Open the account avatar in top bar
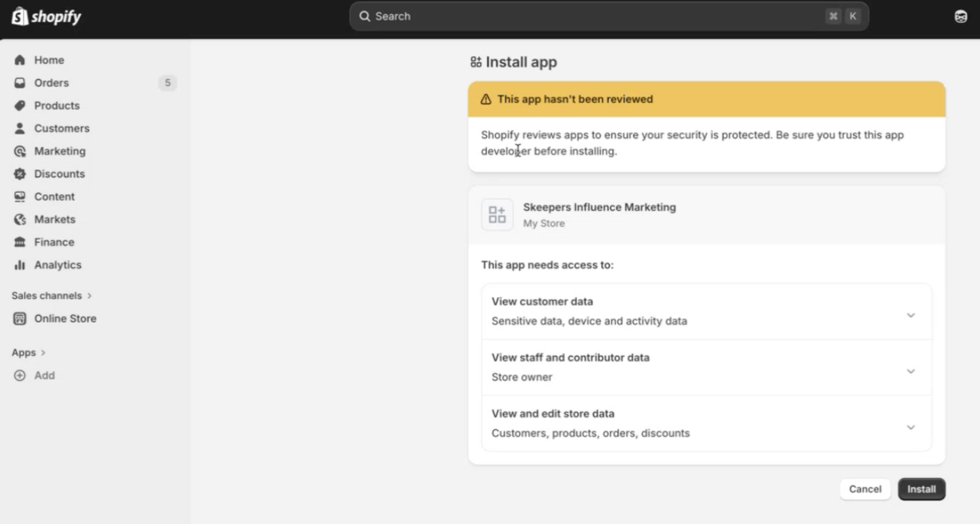The height and width of the screenshot is (524, 980). (x=961, y=16)
